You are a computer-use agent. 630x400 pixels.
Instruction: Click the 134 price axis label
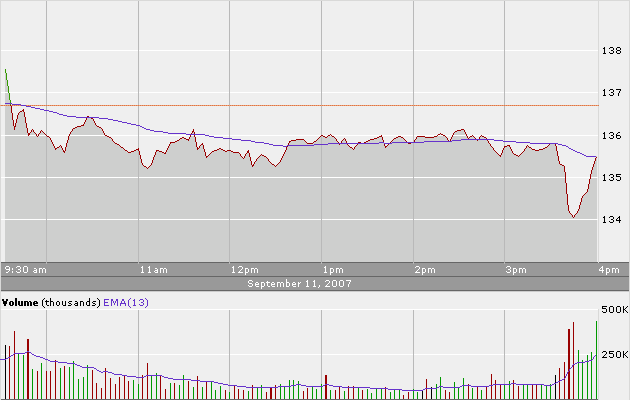tap(612, 219)
